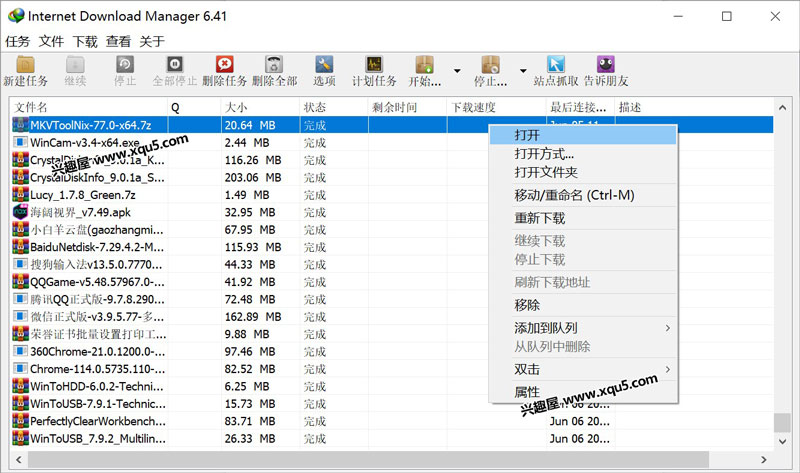
Task: Choose 打开文件夹 in the context menu
Action: (583, 172)
